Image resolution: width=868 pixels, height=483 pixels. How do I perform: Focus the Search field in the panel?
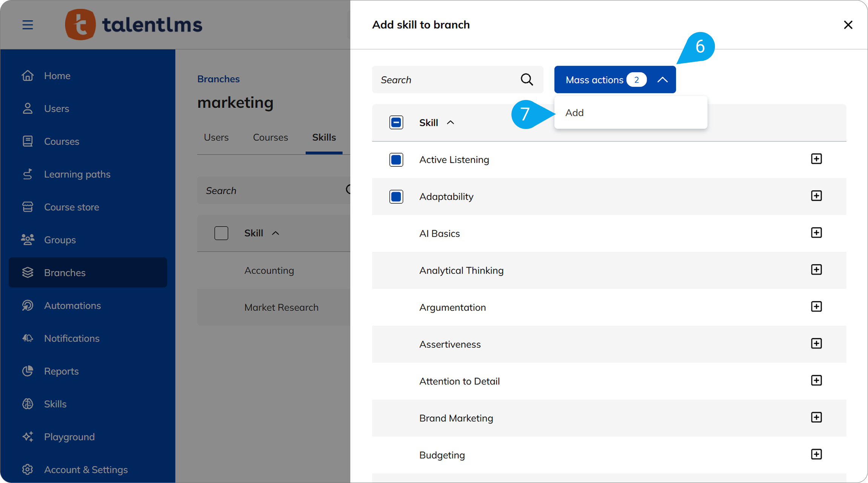tap(457, 80)
